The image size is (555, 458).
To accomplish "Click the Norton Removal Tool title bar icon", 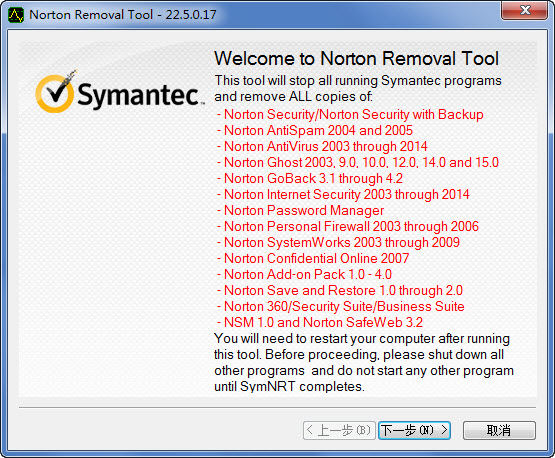I will point(16,15).
